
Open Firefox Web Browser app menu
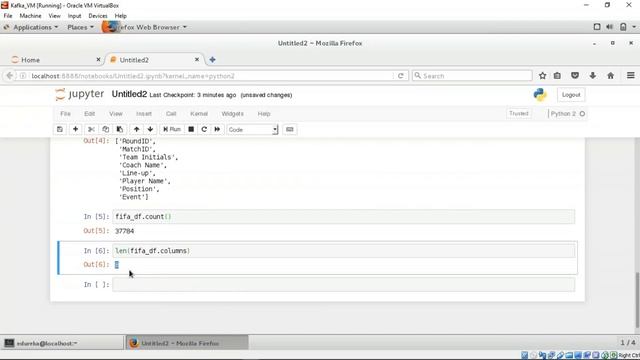coord(145,27)
